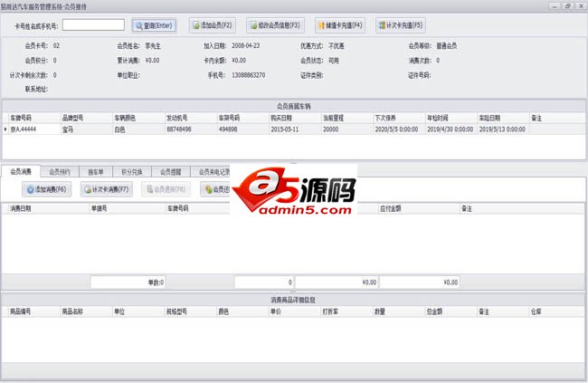This screenshot has height=383, width=588.
Task: Click the 储值卡充值(F4) recharge button
Action: tap(340, 25)
